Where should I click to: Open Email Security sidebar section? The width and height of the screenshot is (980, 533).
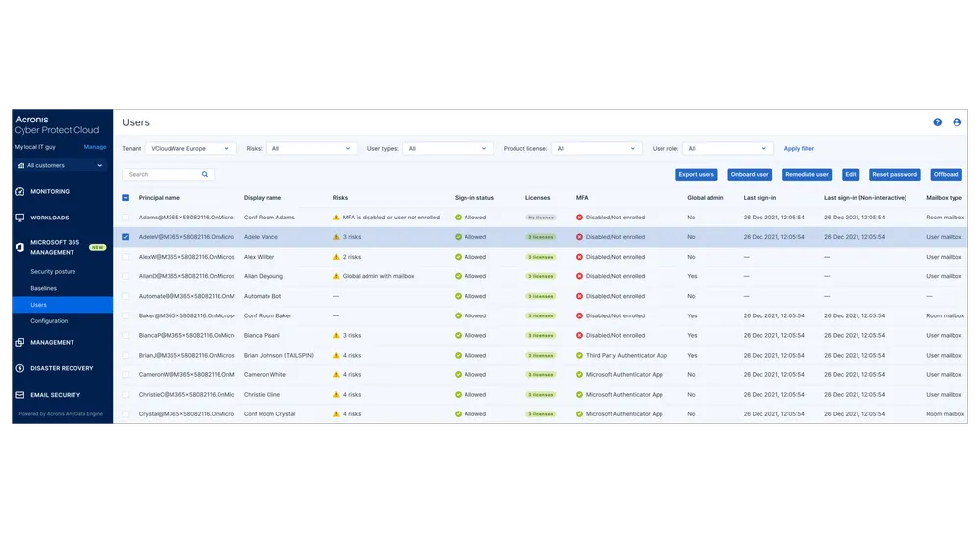(x=55, y=395)
